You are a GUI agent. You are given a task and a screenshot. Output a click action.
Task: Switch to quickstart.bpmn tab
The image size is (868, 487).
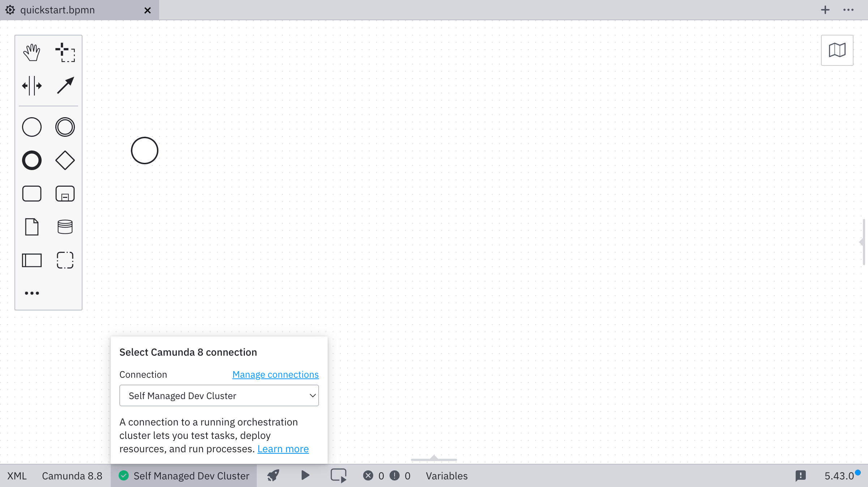click(x=58, y=10)
